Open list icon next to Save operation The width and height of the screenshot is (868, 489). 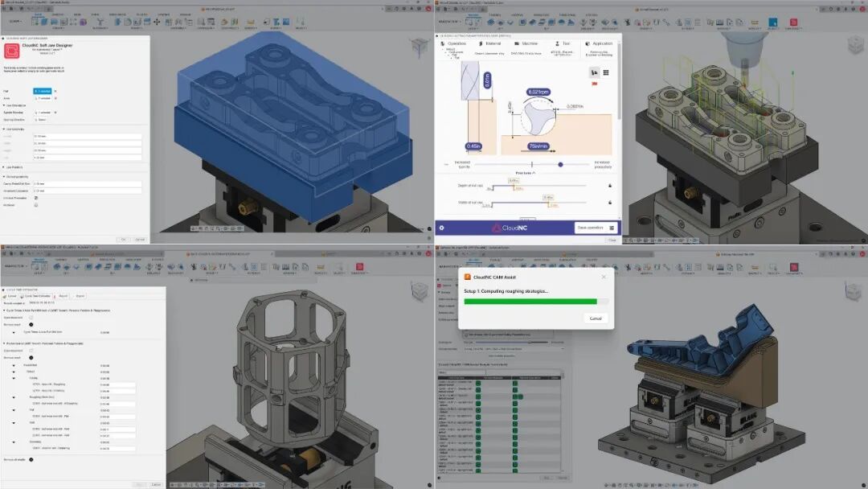click(x=612, y=228)
